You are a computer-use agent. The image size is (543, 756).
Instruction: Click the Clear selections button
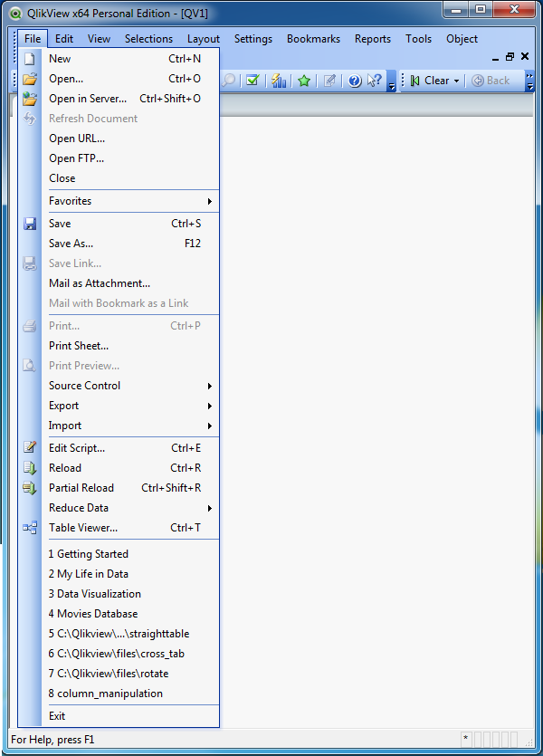(430, 81)
